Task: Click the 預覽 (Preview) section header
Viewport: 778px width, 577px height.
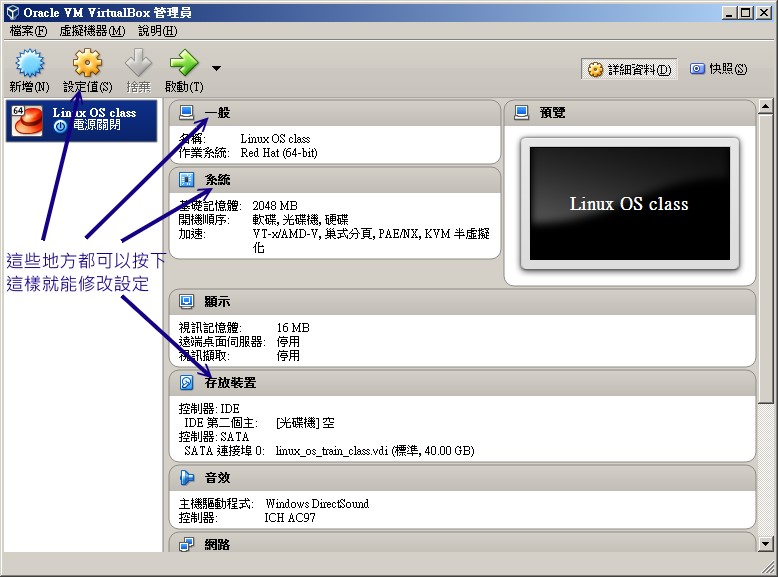Action: pos(552,113)
